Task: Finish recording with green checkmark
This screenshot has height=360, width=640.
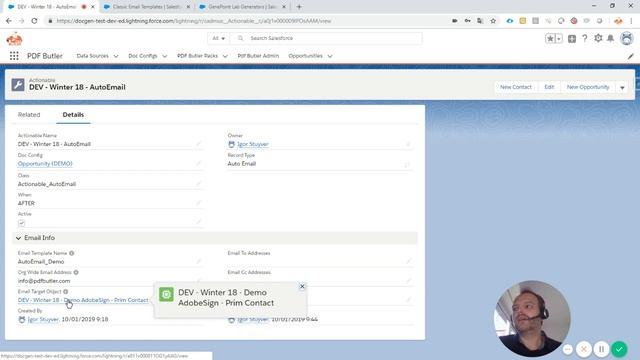Action: tap(619, 349)
